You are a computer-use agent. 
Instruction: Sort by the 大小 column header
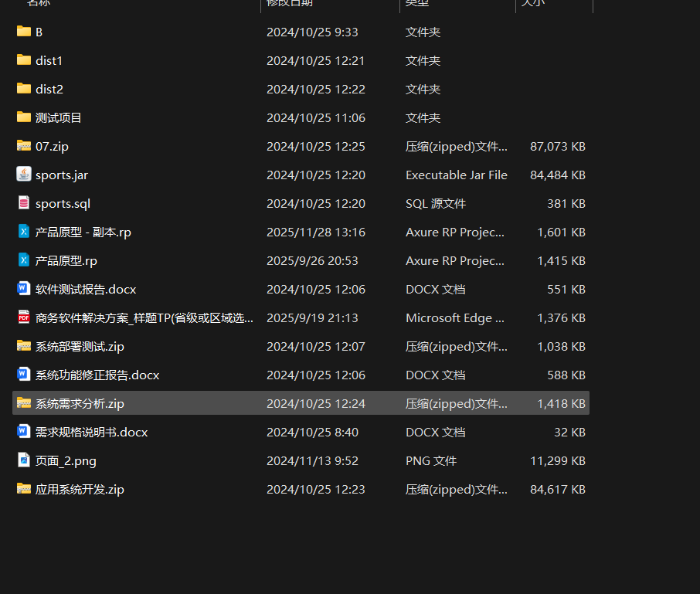(533, 3)
